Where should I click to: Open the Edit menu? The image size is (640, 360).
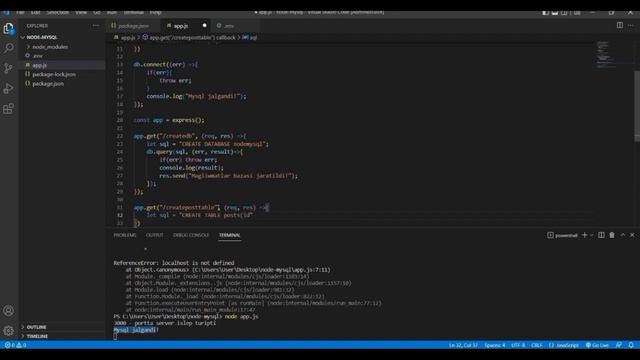(36, 12)
